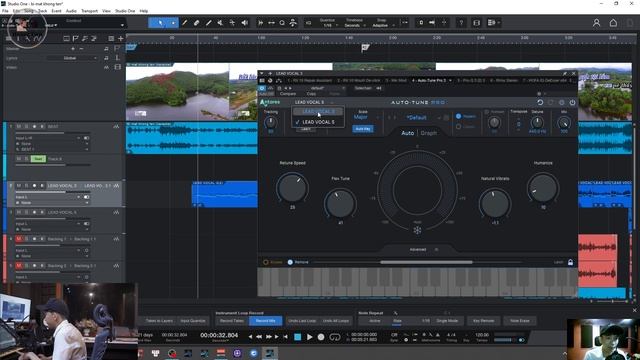The height and width of the screenshot is (360, 640).
Task: Add a new track with the plus icon
Action: pos(121,38)
